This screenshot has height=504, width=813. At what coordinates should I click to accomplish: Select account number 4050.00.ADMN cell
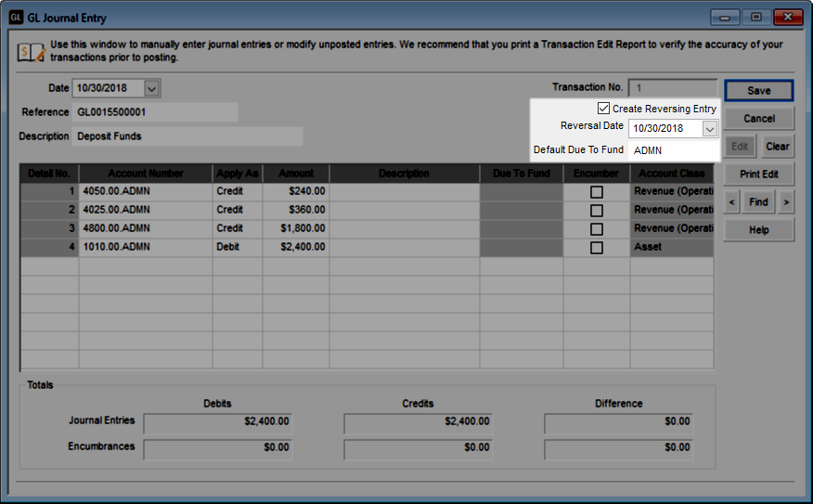pos(145,191)
